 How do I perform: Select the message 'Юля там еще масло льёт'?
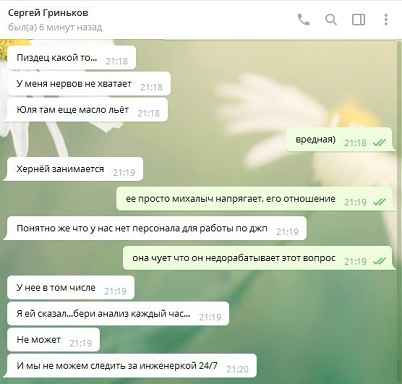pyautogui.click(x=87, y=110)
